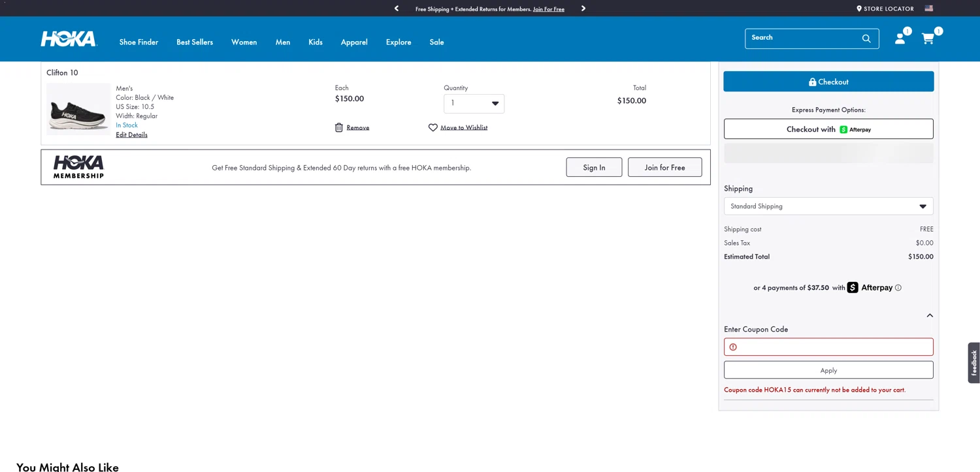Click the trash icon to remove item
The height and width of the screenshot is (472, 980).
coord(338,127)
